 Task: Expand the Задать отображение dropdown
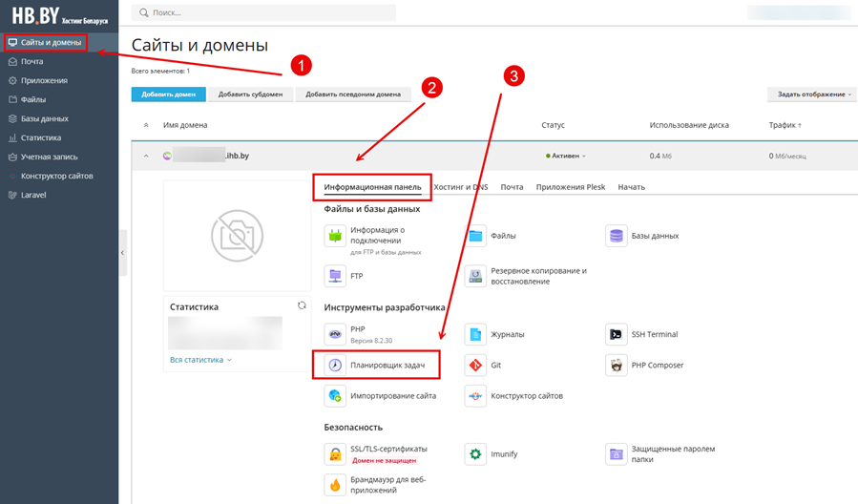[x=810, y=94]
